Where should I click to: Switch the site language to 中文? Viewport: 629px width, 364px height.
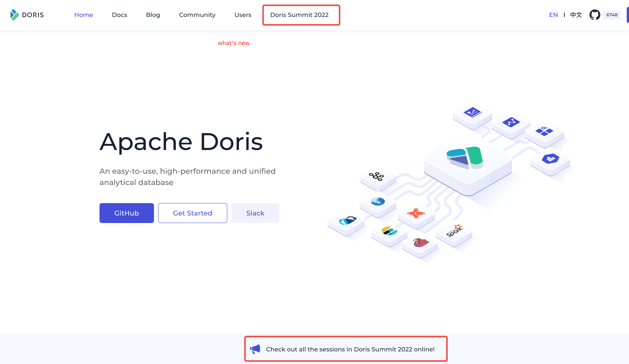[576, 15]
